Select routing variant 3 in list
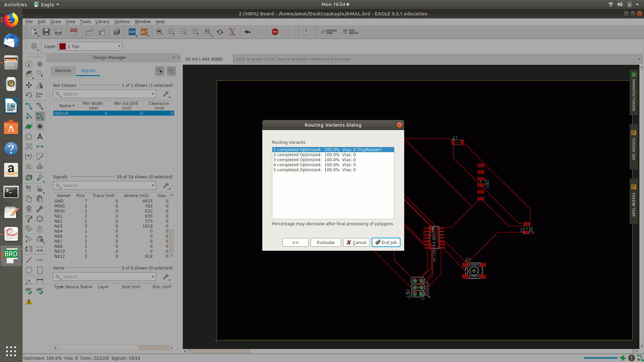The image size is (644, 362). pos(314,160)
